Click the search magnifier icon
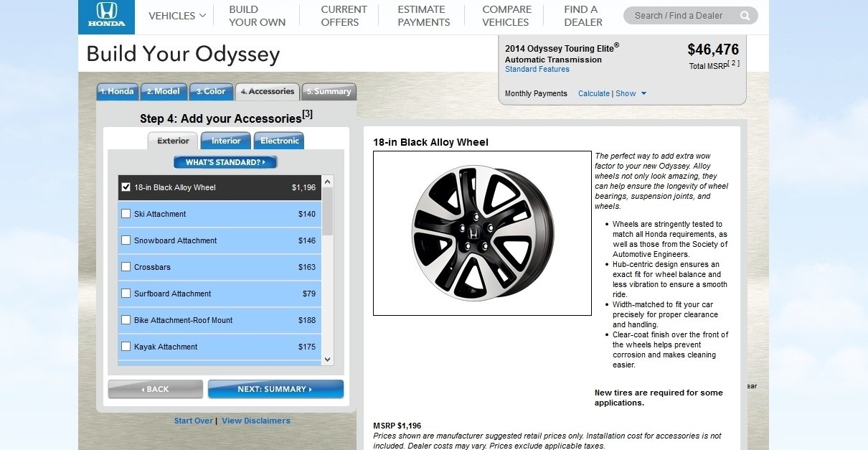Image resolution: width=868 pixels, height=450 pixels. [745, 16]
